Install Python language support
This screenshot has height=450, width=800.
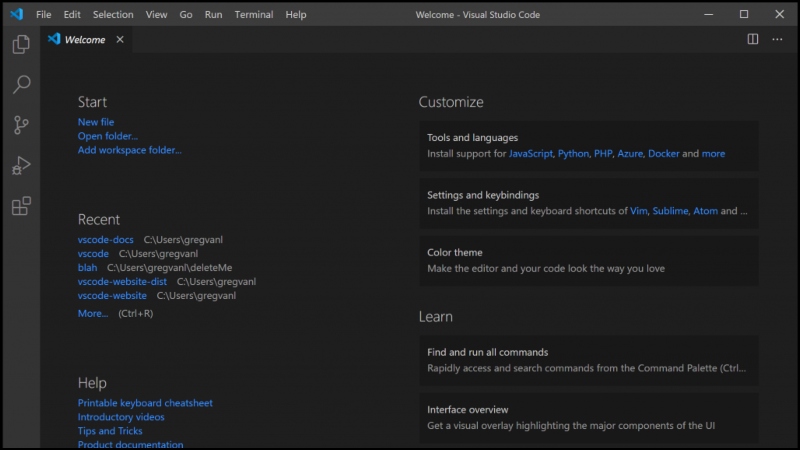[x=573, y=154]
